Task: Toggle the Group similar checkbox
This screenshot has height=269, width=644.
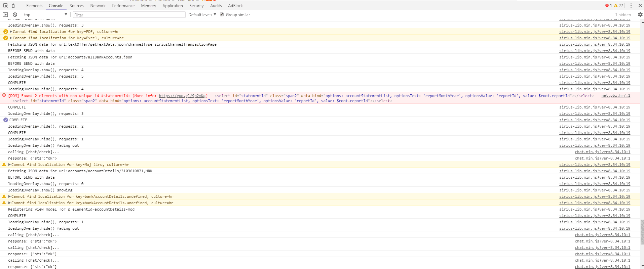Action: point(222,14)
